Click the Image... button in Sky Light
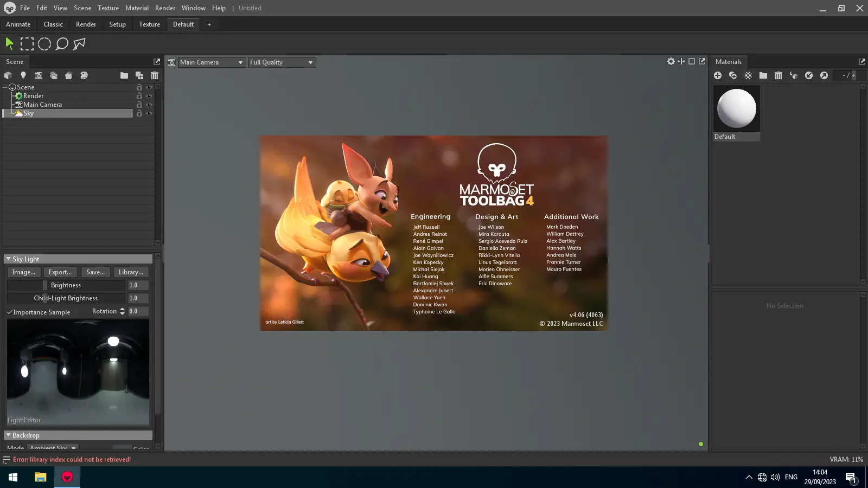This screenshot has width=868, height=488. 23,272
